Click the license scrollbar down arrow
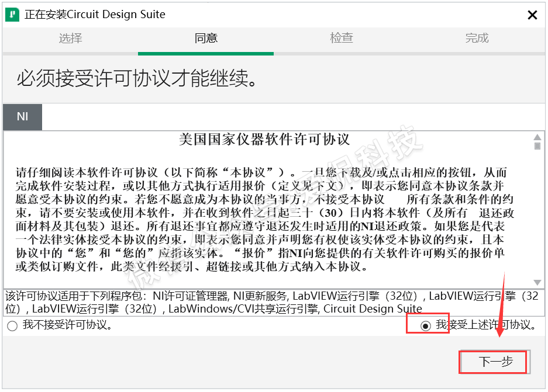Image resolution: width=548 pixels, height=392 pixels. pos(537,281)
